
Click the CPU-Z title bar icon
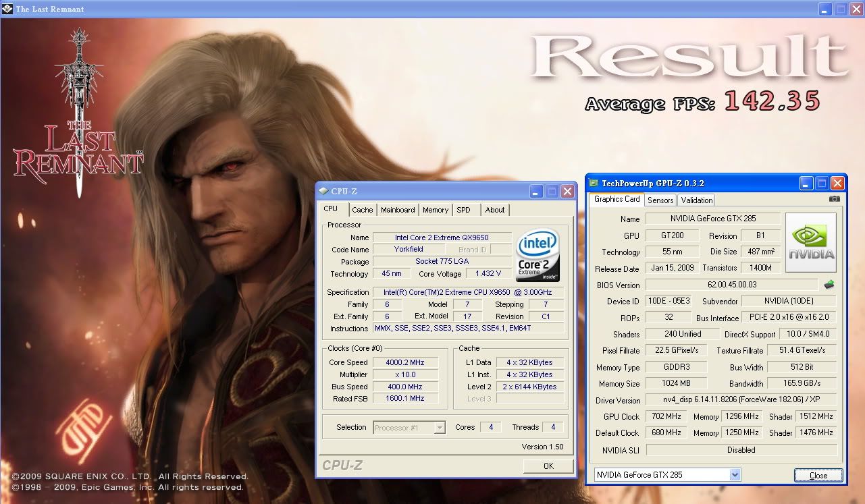pos(323,192)
